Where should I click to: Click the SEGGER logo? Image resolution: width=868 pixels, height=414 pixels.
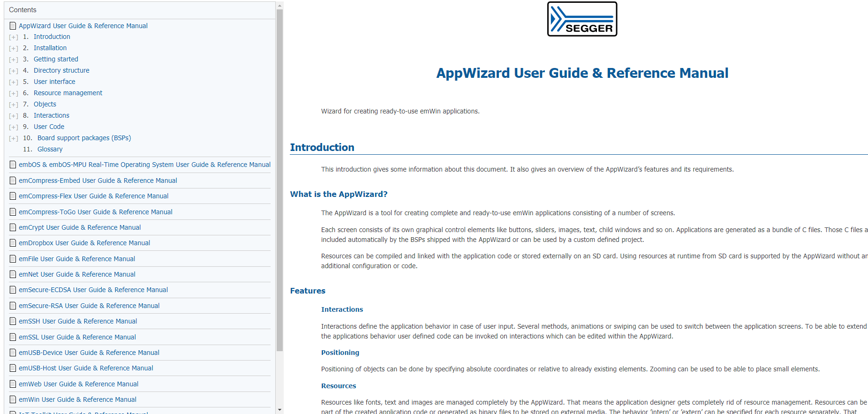(x=582, y=19)
